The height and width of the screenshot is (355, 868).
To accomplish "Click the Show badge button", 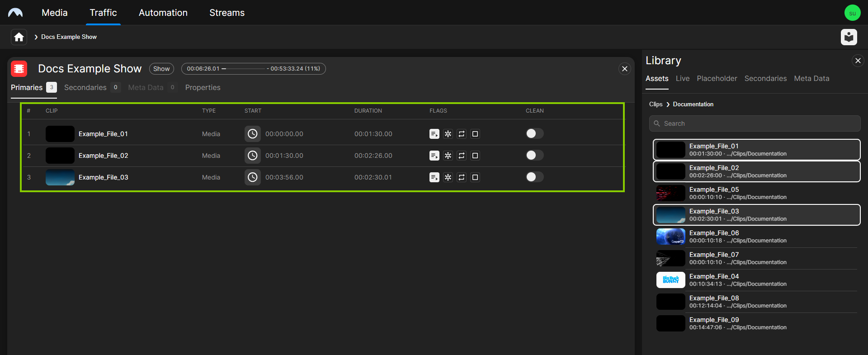I will tap(161, 69).
